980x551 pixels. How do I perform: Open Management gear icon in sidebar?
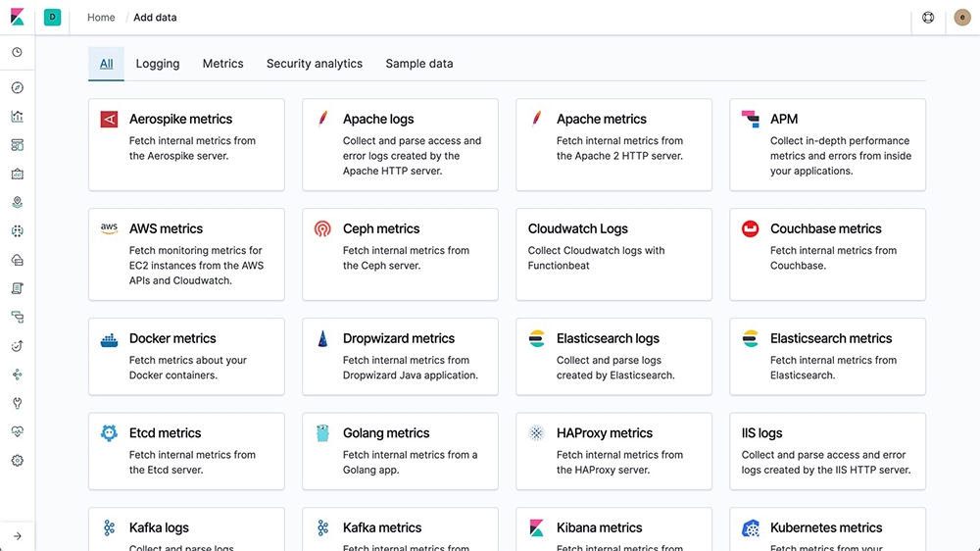[x=18, y=461]
